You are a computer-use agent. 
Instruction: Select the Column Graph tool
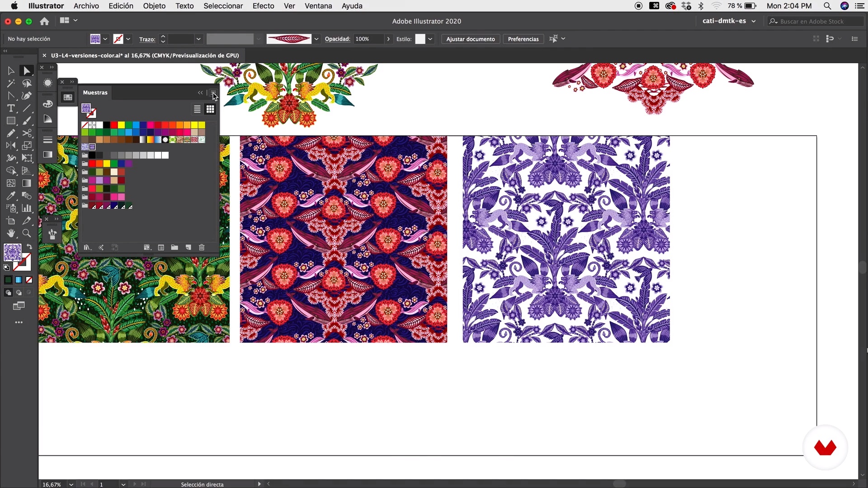pos(27,208)
